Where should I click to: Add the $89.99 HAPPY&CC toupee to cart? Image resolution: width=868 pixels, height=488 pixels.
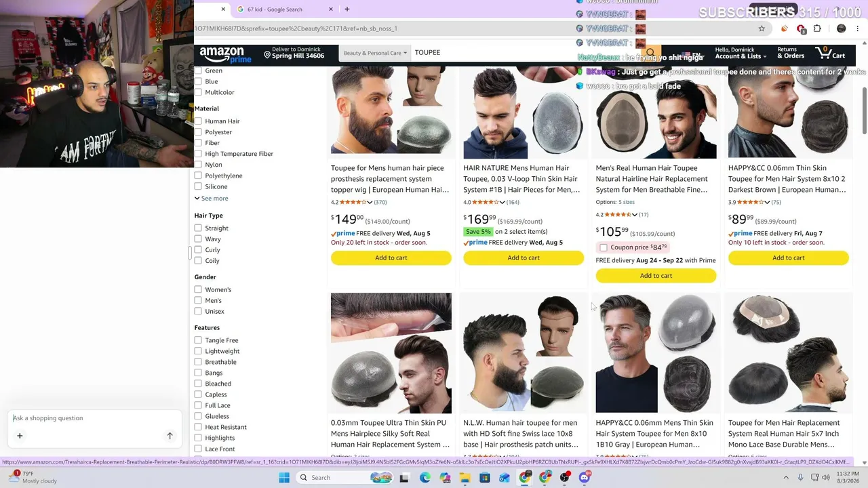point(789,258)
